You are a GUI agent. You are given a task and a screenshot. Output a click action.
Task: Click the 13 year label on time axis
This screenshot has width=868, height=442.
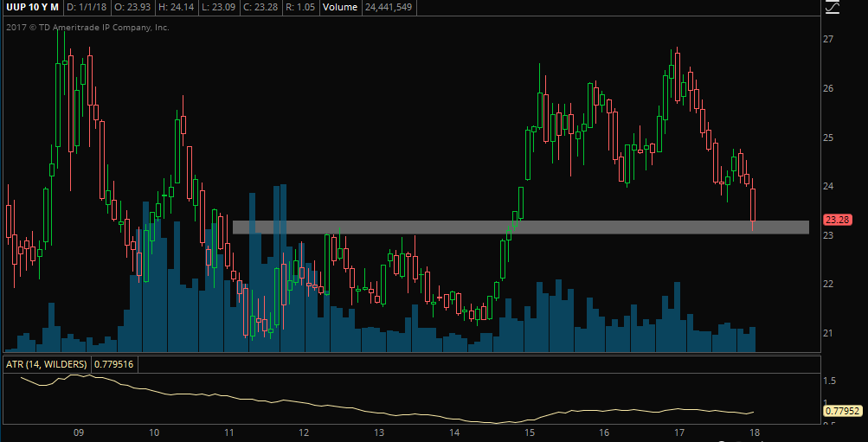coord(379,432)
